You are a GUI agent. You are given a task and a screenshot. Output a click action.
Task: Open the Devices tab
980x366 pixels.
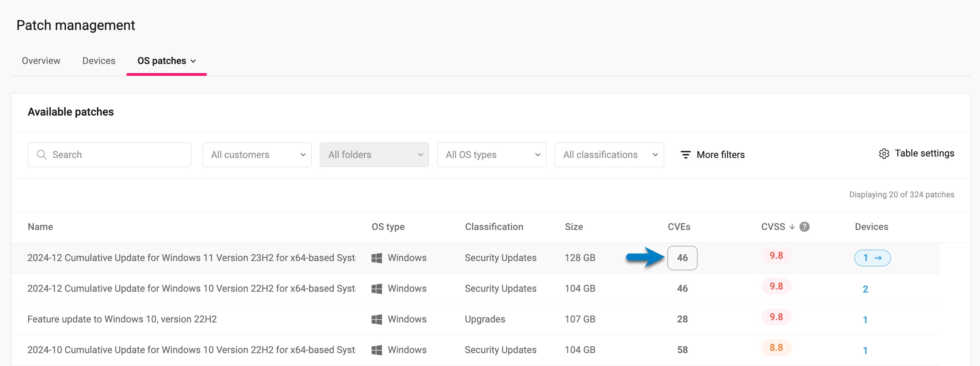click(x=99, y=61)
